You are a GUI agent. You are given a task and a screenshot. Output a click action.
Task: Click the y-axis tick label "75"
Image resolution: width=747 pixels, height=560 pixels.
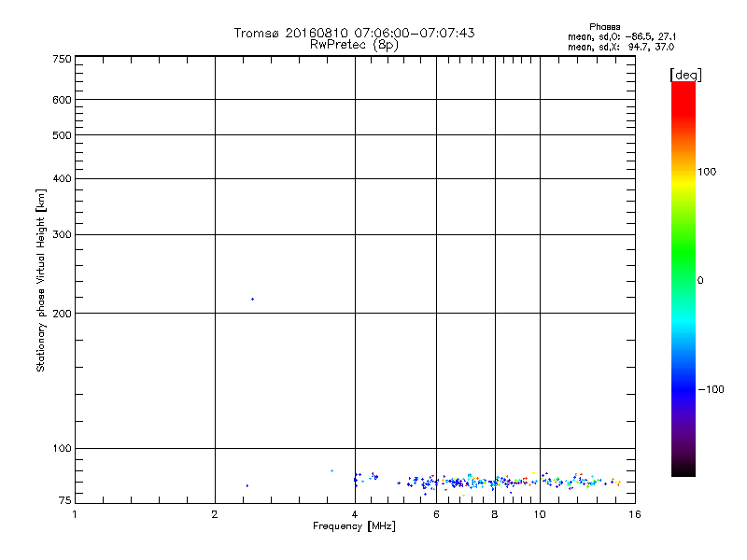(65, 500)
